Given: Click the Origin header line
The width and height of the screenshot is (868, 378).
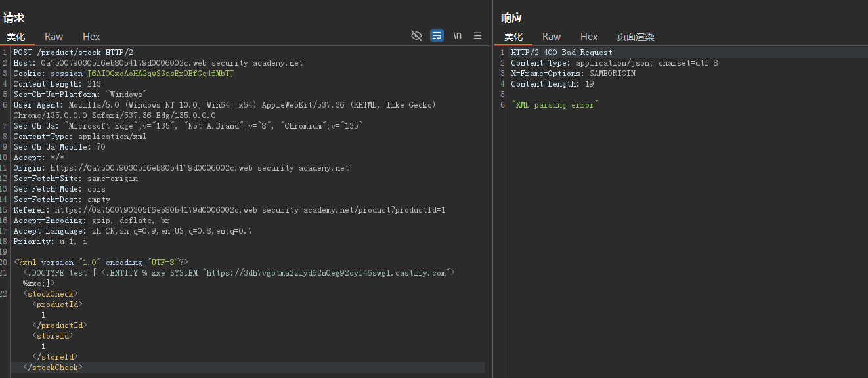Looking at the screenshot, I should 181,168.
